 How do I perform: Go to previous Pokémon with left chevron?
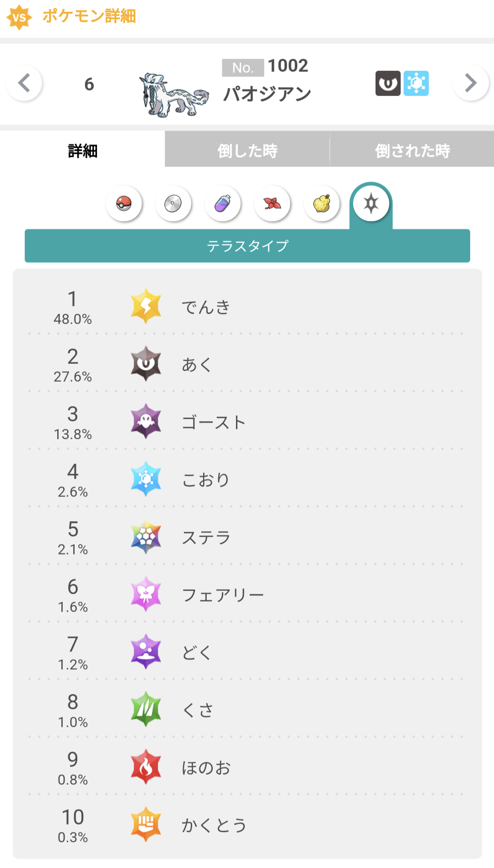[24, 83]
